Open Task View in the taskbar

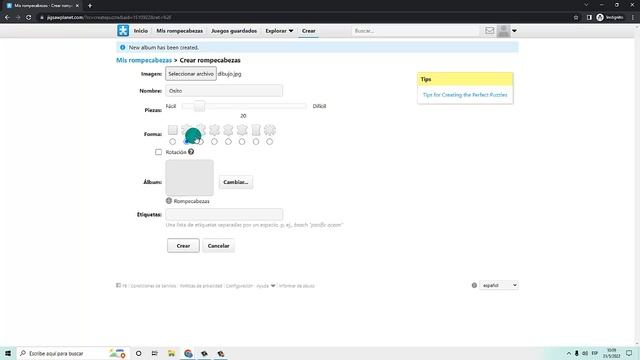(155, 353)
